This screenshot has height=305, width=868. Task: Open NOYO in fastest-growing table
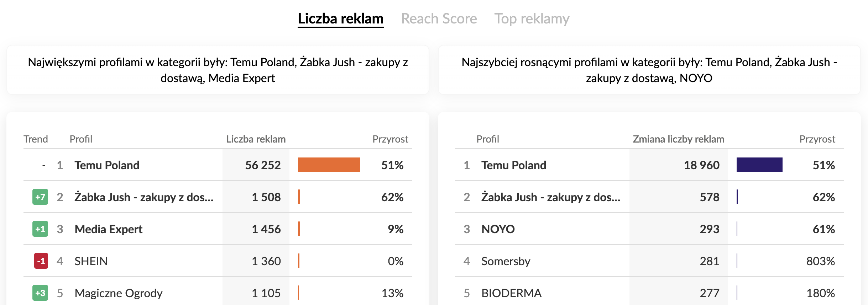(x=498, y=229)
